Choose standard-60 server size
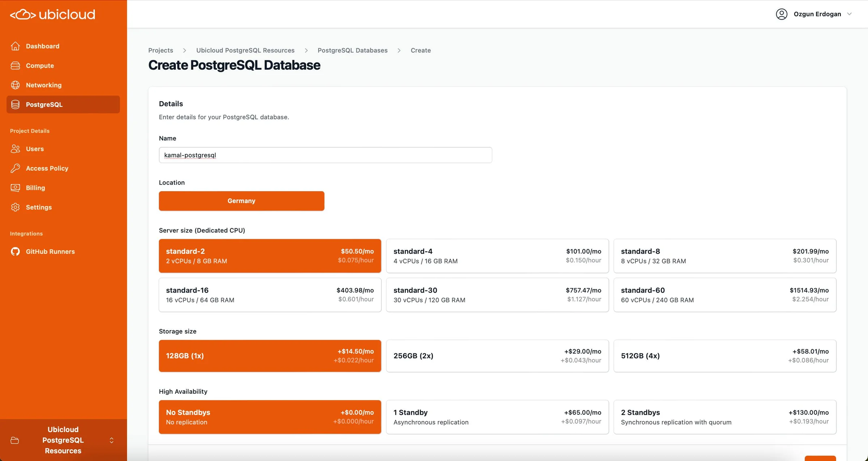The image size is (868, 461). [x=725, y=295]
